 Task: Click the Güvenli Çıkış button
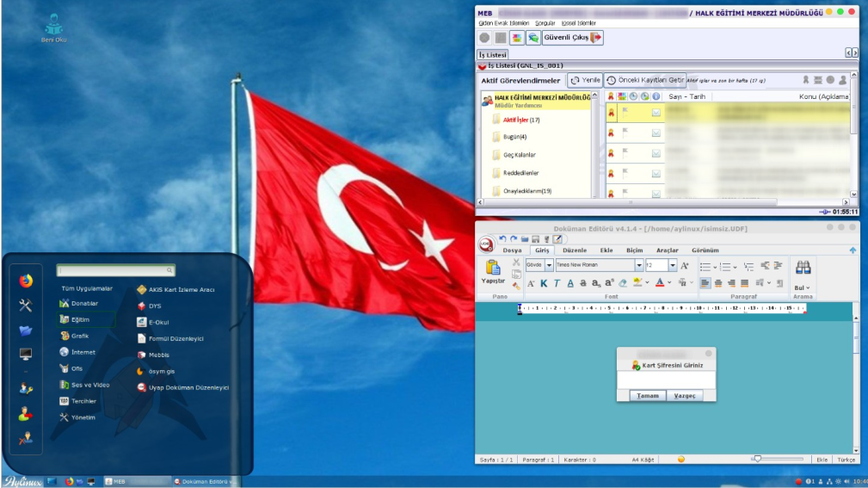[572, 38]
